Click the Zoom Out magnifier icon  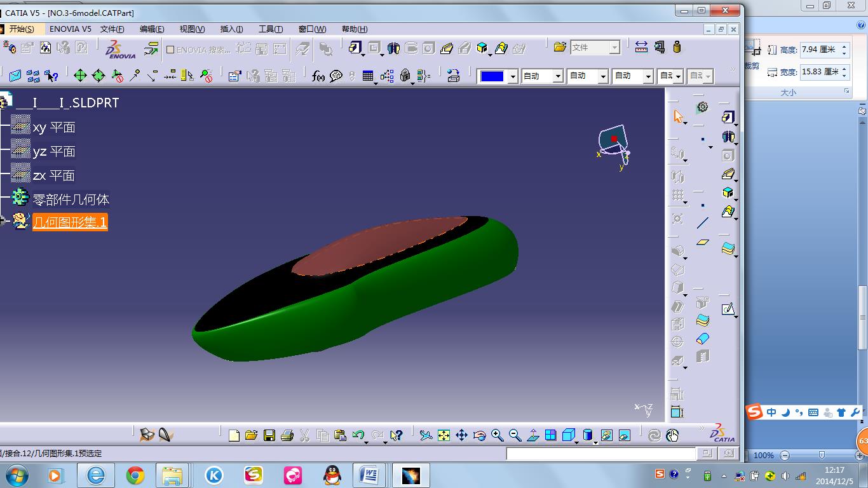coord(515,435)
